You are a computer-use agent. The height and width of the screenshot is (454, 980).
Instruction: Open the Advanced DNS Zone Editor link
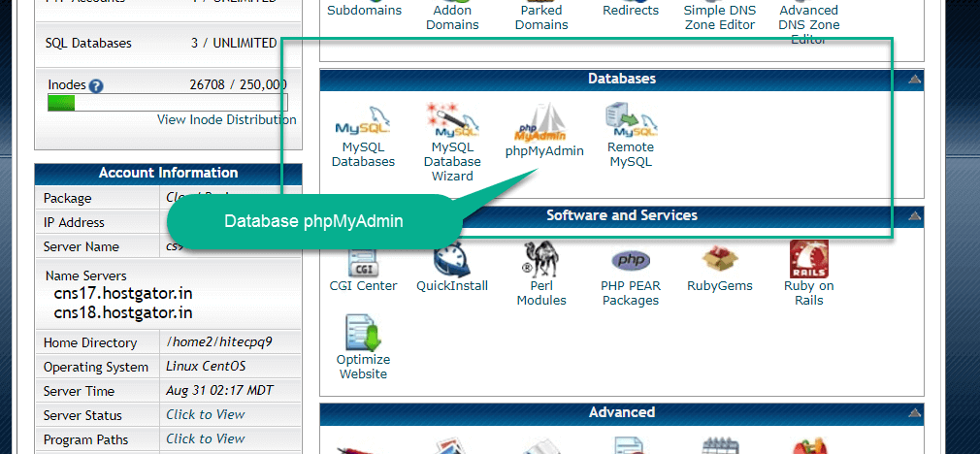coord(809,24)
